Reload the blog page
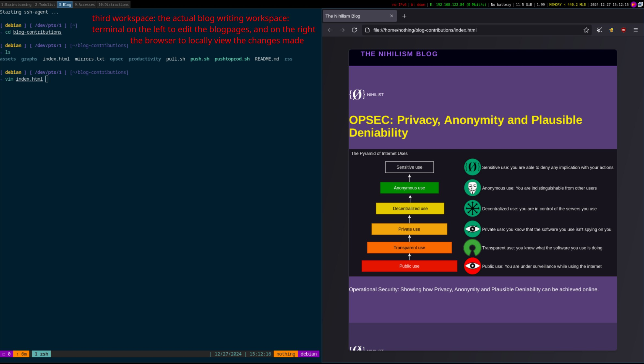The height and width of the screenshot is (364, 644). 354,30
